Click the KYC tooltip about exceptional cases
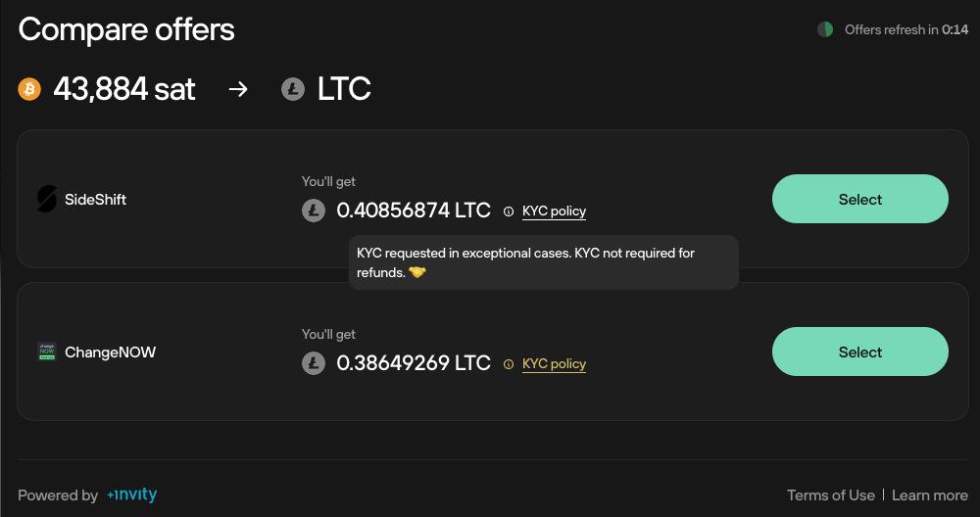Viewport: 980px width, 517px height. coord(544,262)
